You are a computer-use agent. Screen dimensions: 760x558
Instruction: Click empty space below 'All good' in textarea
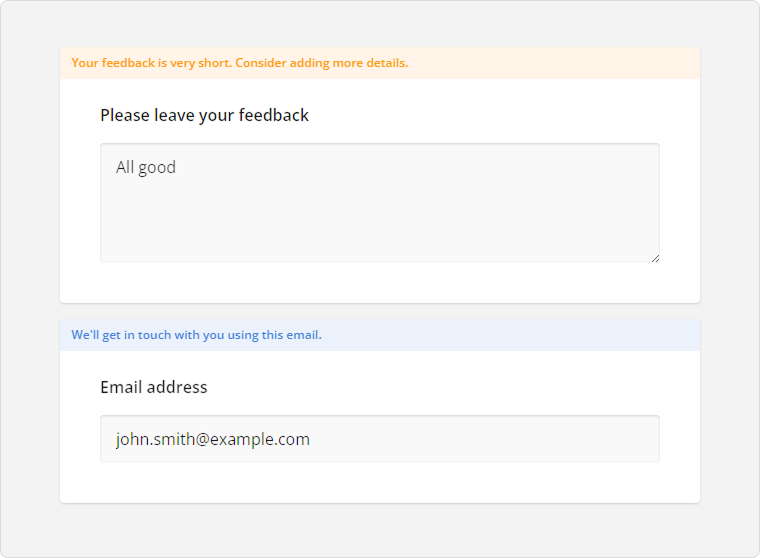coord(300,225)
